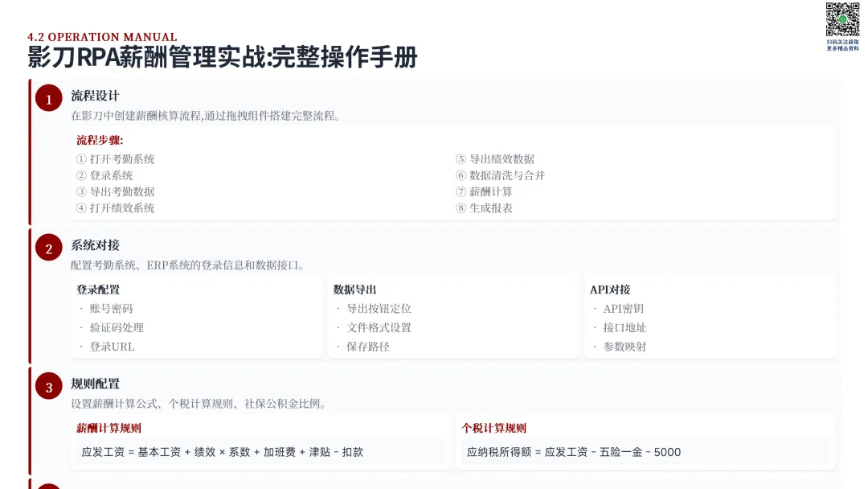The height and width of the screenshot is (489, 868).
Task: Click the 个税计算规则 heading
Action: (x=493, y=428)
